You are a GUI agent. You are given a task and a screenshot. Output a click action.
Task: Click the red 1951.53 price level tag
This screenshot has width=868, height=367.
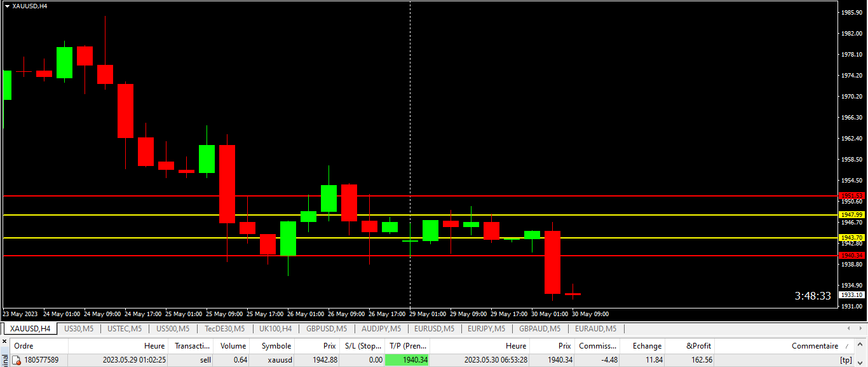pyautogui.click(x=851, y=195)
